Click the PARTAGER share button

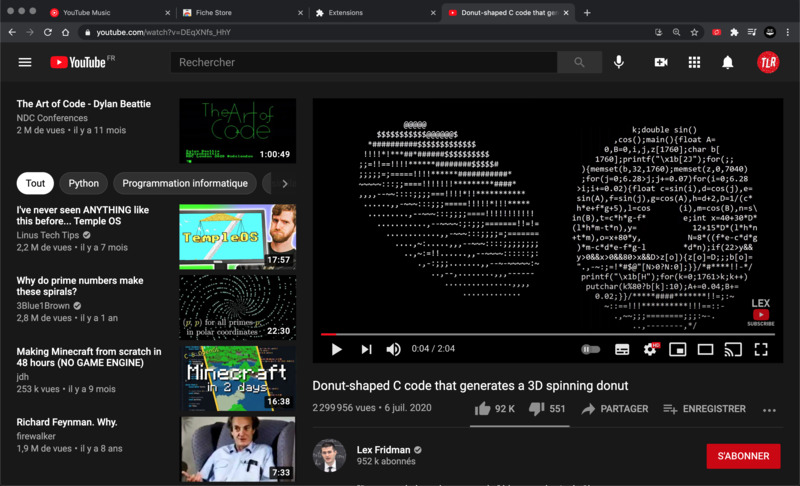click(615, 408)
